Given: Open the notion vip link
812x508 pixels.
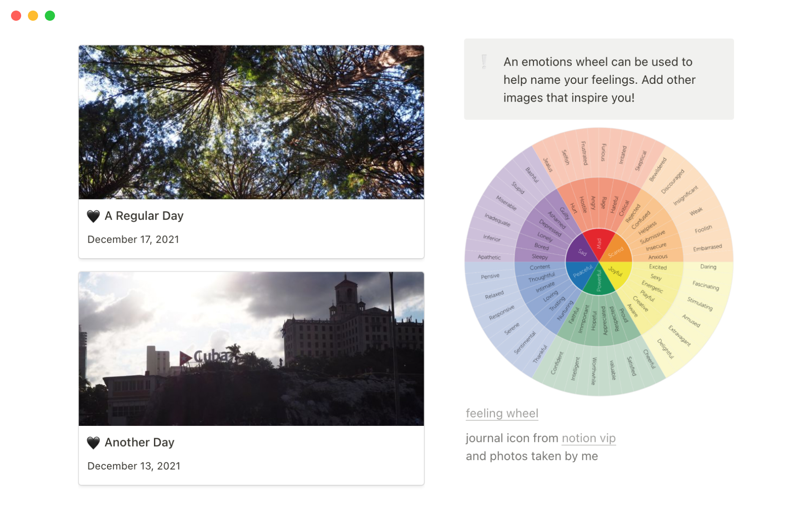Looking at the screenshot, I should click(x=588, y=438).
